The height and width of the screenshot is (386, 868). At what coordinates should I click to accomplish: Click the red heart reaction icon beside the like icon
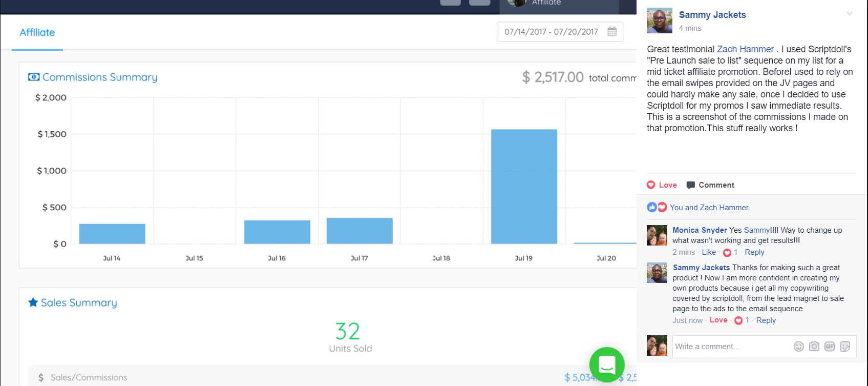coord(662,207)
